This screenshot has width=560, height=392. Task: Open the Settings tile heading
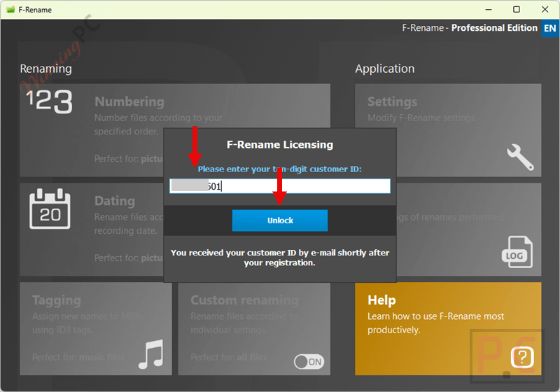click(392, 101)
